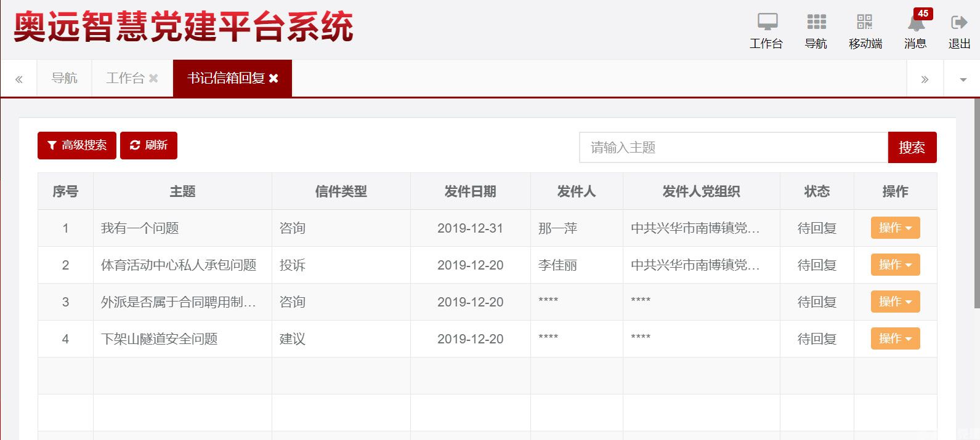Open 高级搜索 advanced search
Viewport: 980px width, 440px height.
coord(77,145)
